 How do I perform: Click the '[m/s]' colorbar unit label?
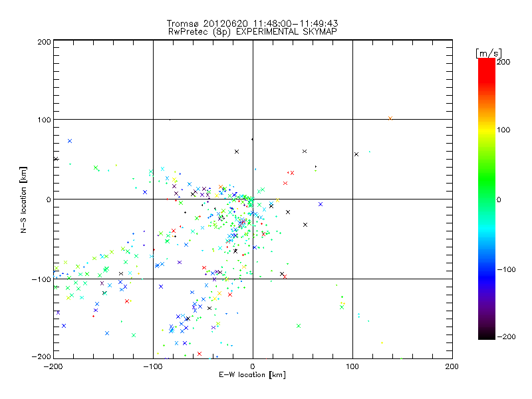(x=488, y=53)
